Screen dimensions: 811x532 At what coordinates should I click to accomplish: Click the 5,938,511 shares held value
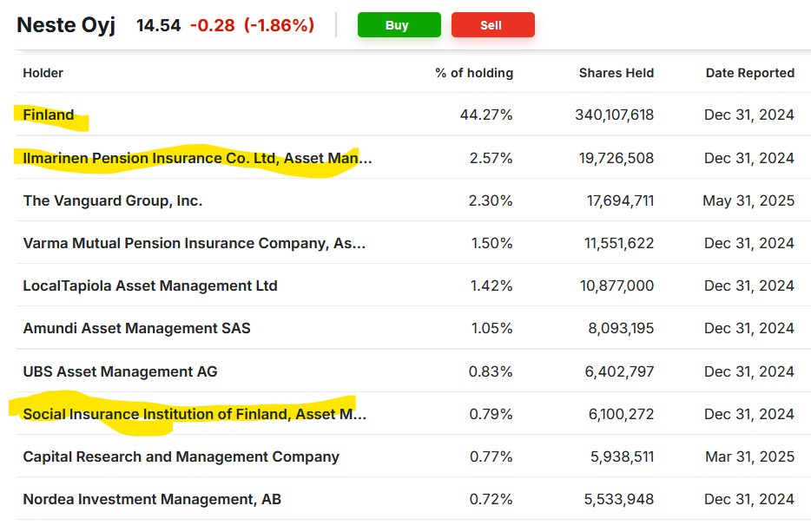coord(623,456)
